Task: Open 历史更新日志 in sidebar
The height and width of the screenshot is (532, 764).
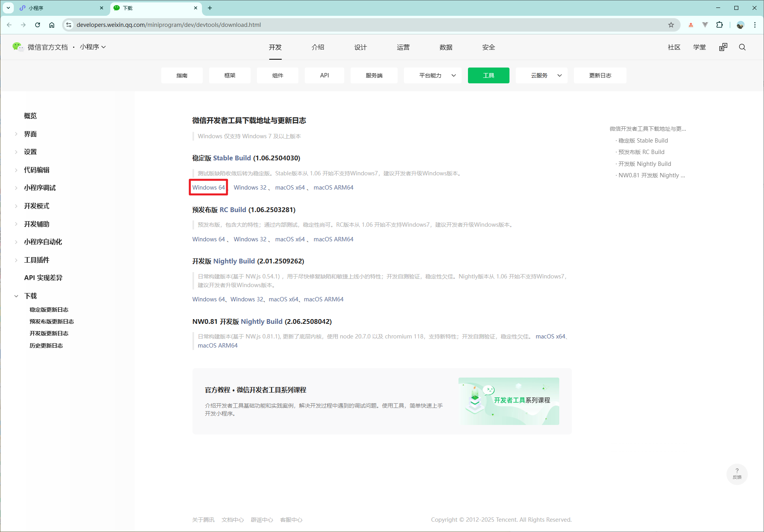Action: click(x=46, y=346)
